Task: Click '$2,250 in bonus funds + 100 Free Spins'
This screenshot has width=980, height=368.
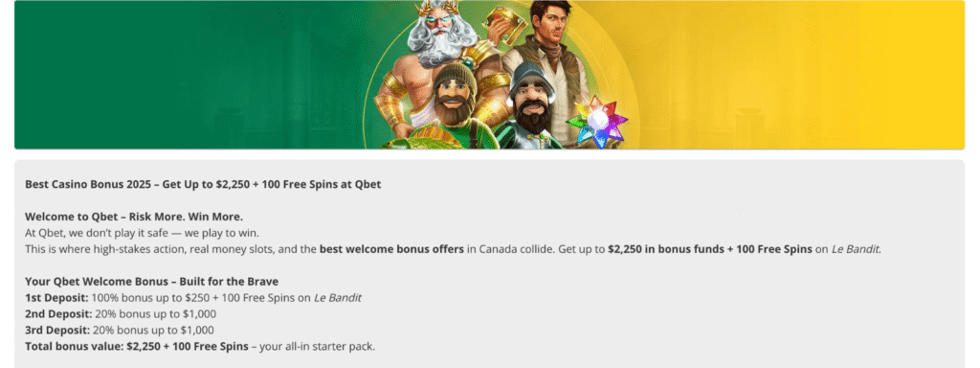Action: click(x=710, y=249)
